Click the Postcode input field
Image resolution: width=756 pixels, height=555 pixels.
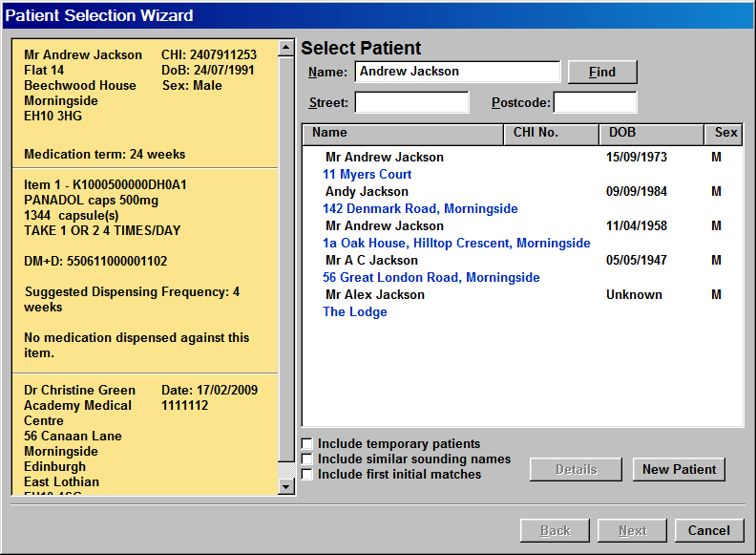pos(594,102)
